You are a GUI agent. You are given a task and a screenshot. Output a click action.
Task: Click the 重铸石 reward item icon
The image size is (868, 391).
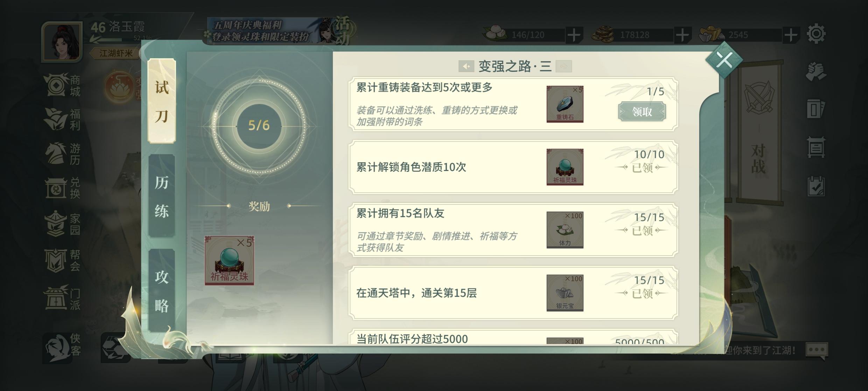click(x=565, y=104)
